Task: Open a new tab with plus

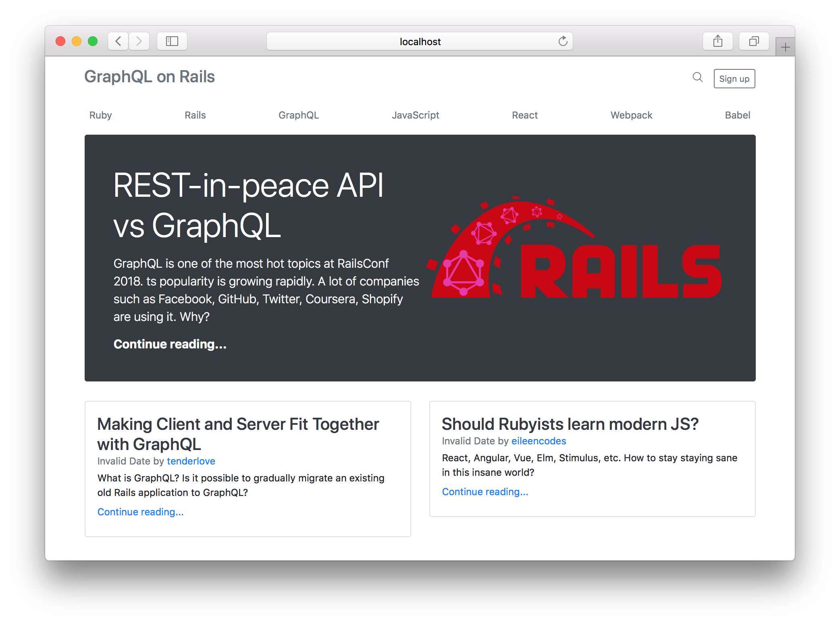Action: click(x=785, y=48)
